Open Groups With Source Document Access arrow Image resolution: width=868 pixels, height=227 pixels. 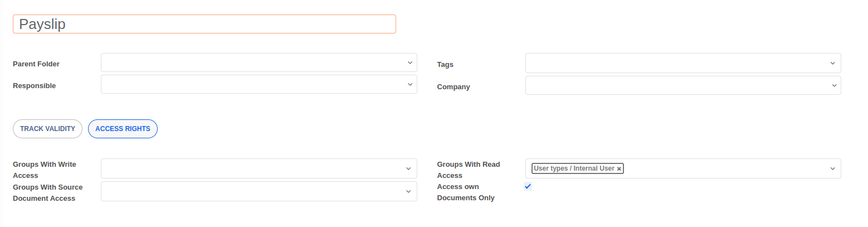pyautogui.click(x=410, y=191)
